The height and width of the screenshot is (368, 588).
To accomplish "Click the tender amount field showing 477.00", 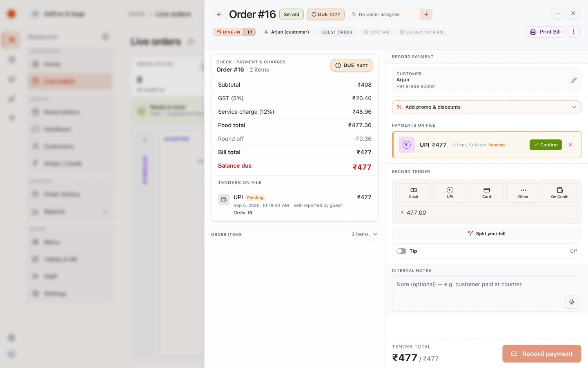I will pyautogui.click(x=487, y=213).
